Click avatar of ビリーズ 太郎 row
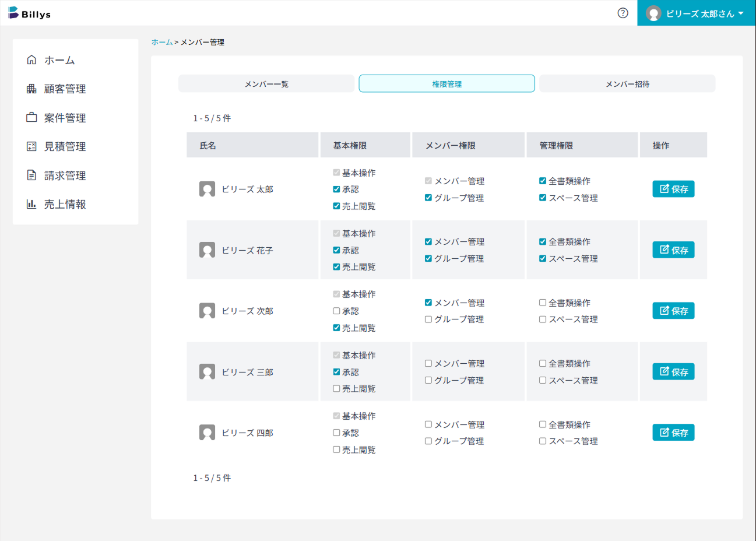This screenshot has width=756, height=541. coord(207,189)
